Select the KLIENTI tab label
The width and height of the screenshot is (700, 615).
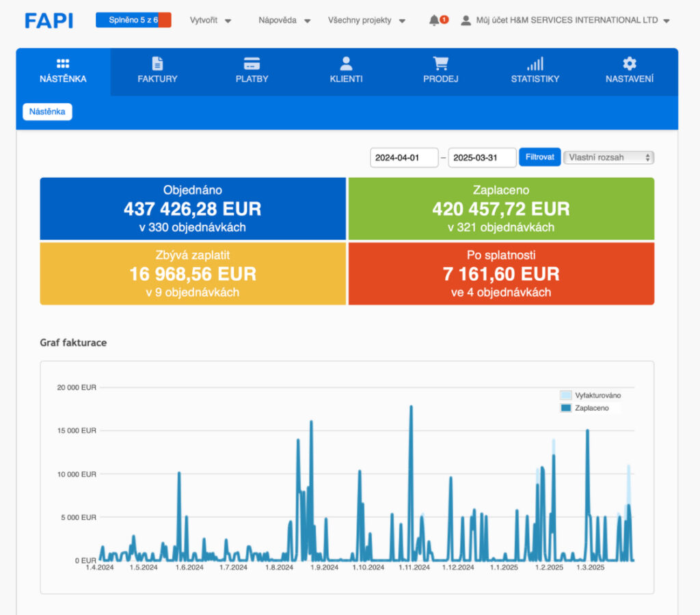click(346, 79)
